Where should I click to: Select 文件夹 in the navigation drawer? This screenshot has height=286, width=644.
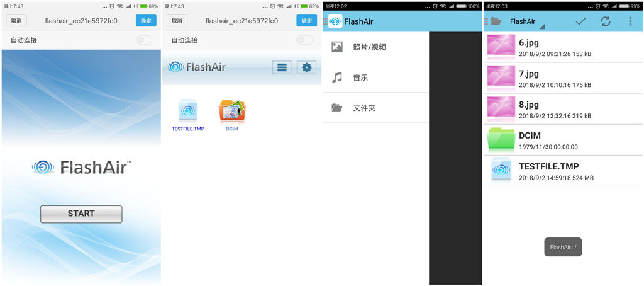375,108
